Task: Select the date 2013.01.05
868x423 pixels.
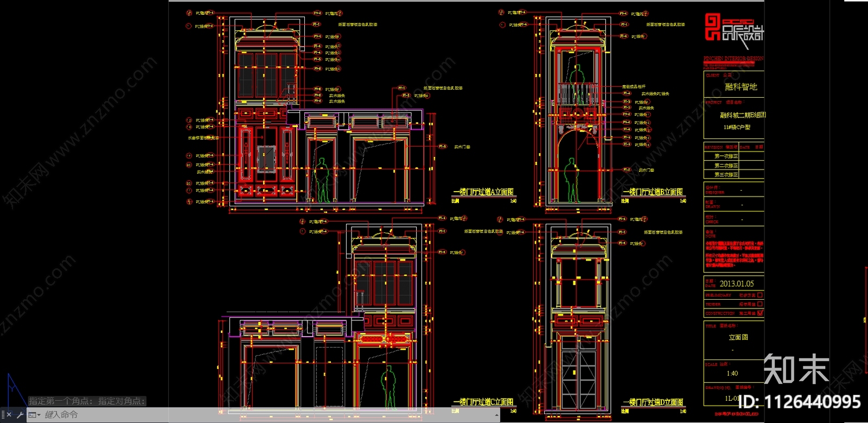Action: point(736,284)
